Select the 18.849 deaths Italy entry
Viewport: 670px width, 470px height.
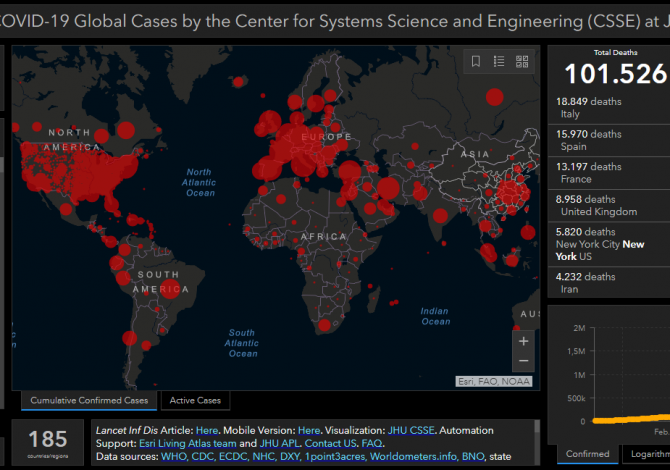[x=609, y=108]
